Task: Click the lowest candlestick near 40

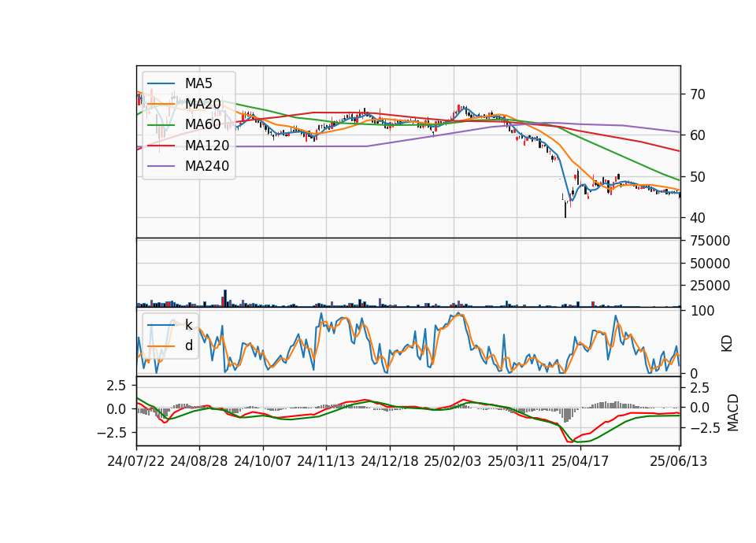Action: pyautogui.click(x=565, y=209)
